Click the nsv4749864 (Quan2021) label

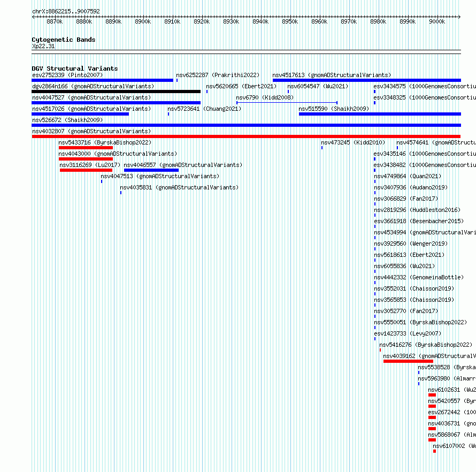coord(408,176)
